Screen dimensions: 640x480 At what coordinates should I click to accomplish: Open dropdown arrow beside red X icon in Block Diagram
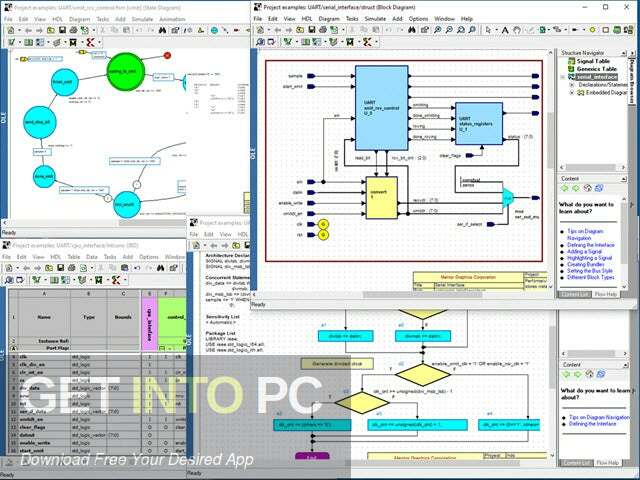click(x=376, y=42)
